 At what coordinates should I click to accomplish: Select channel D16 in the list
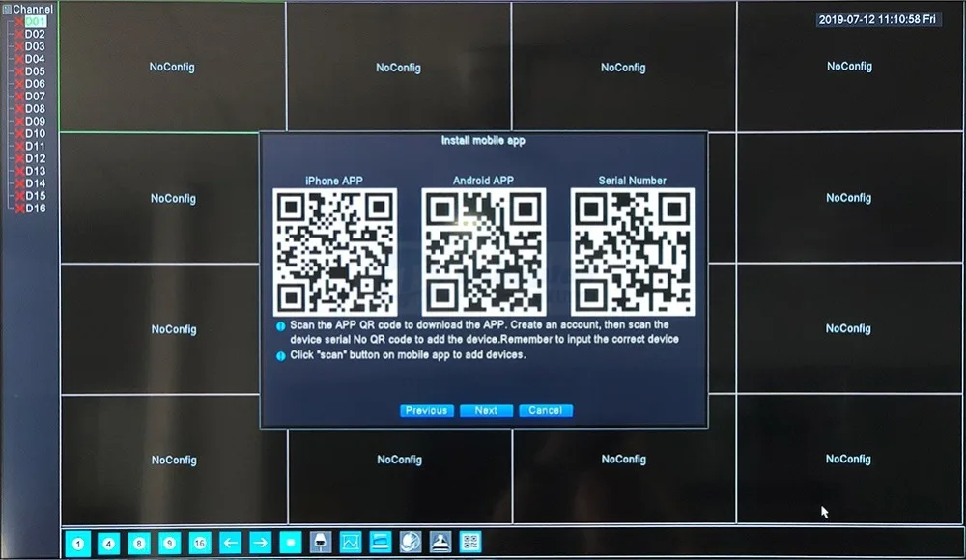click(35, 209)
